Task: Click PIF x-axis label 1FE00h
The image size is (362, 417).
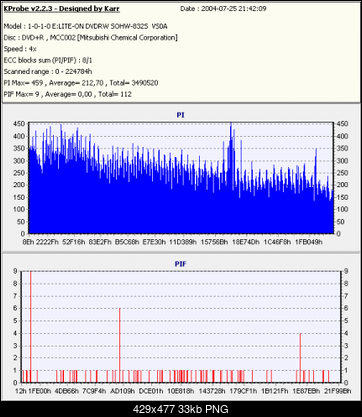Action: (39, 391)
